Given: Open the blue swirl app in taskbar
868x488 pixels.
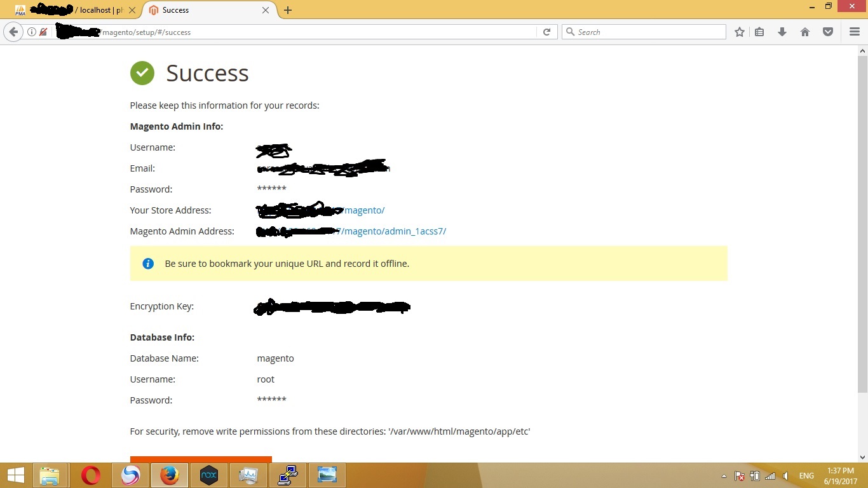Looking at the screenshot, I should 130,475.
